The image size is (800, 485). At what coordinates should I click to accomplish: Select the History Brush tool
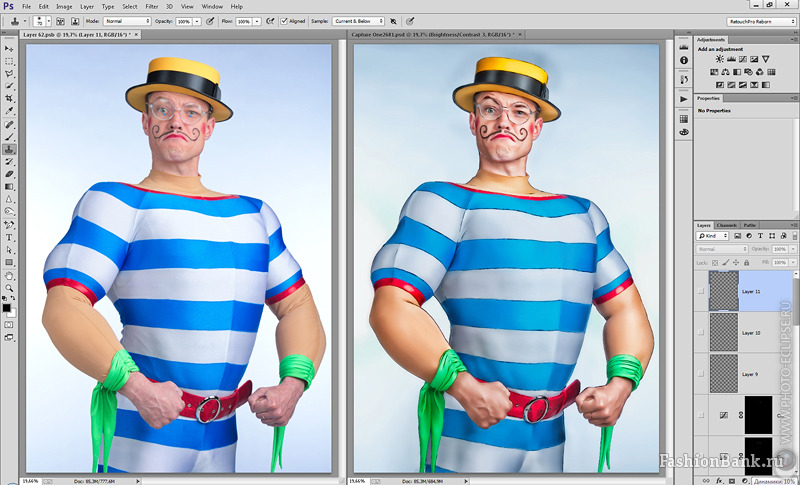pyautogui.click(x=9, y=162)
